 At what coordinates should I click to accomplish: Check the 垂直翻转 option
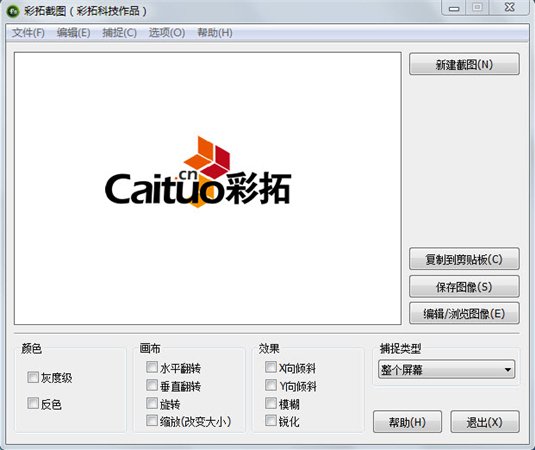pos(152,386)
